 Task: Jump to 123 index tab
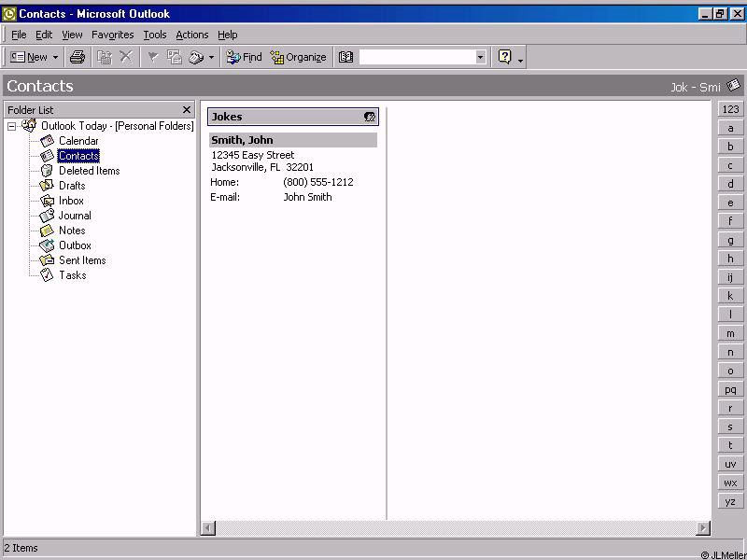[x=730, y=109]
